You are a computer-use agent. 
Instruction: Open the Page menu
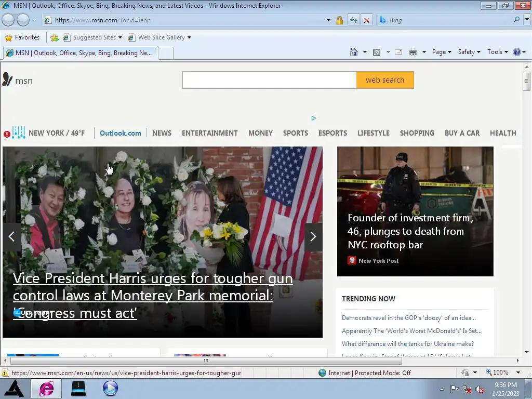pos(442,52)
